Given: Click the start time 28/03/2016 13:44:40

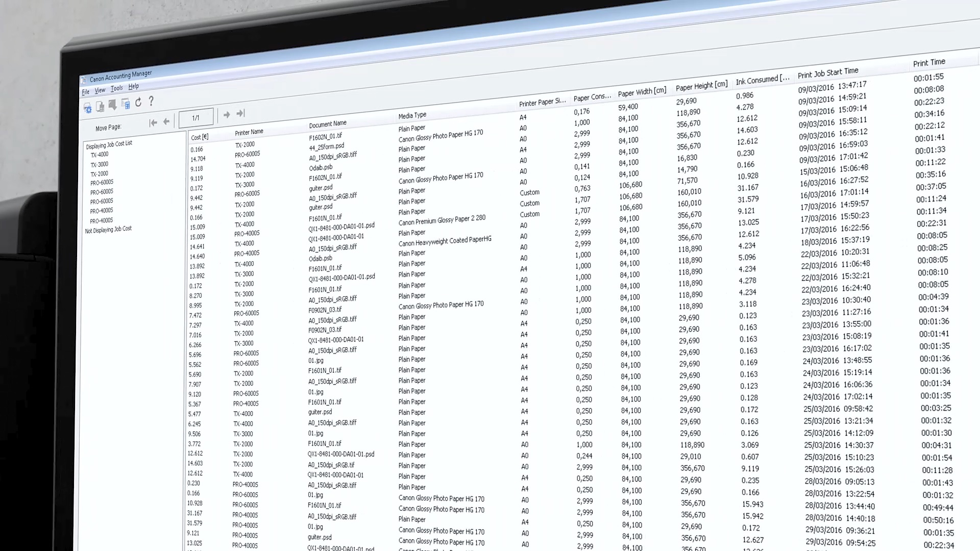Looking at the screenshot, I should pos(840,506).
